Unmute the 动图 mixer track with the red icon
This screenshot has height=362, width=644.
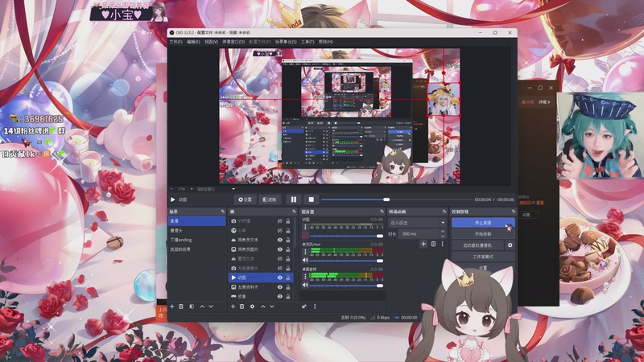305,236
